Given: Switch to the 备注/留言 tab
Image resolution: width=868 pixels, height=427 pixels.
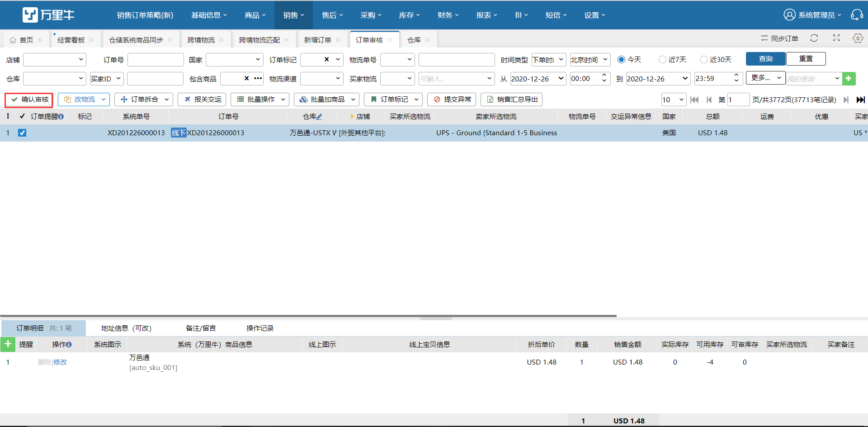Looking at the screenshot, I should point(201,328).
